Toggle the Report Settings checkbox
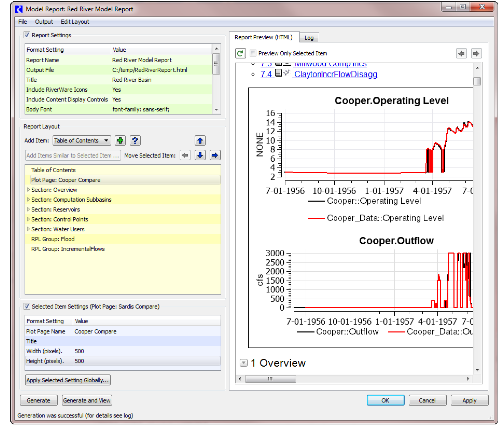 [27, 35]
